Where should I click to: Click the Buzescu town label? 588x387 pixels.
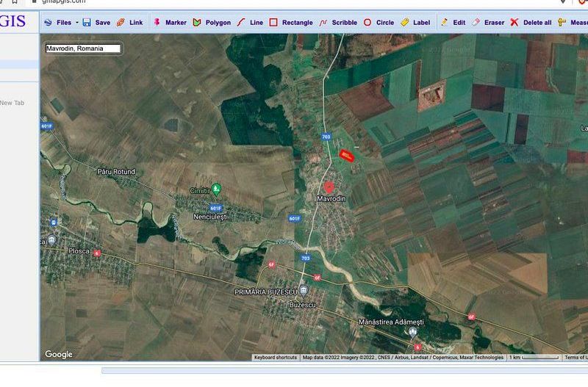pos(303,305)
